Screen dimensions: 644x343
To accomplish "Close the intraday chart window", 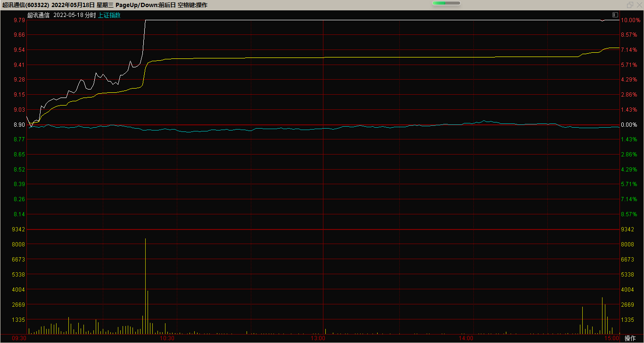I will coord(639,5).
